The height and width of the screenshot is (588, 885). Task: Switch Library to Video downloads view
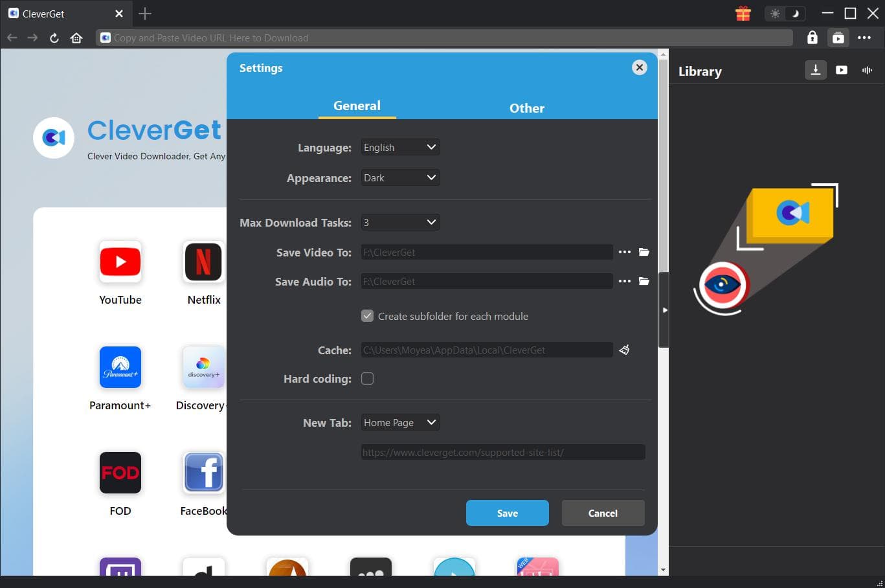tap(841, 70)
